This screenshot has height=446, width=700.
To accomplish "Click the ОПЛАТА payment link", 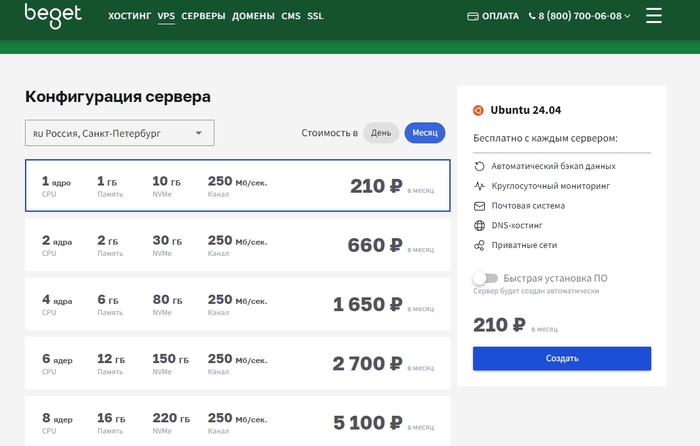I will [x=493, y=16].
